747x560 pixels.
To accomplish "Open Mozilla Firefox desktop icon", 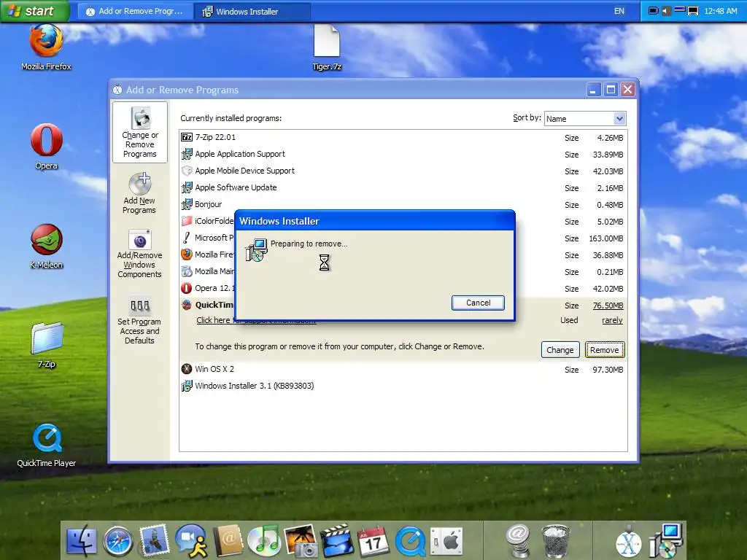I will tap(46, 48).
